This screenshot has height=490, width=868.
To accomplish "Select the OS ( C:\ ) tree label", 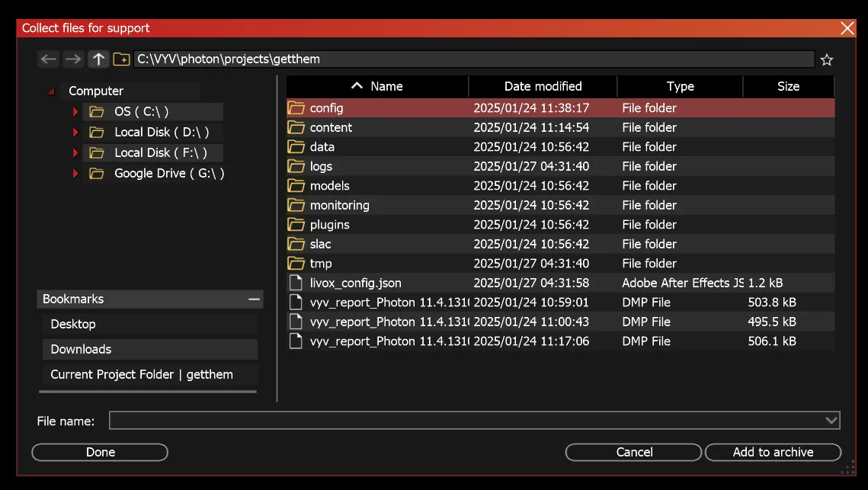I will [141, 112].
